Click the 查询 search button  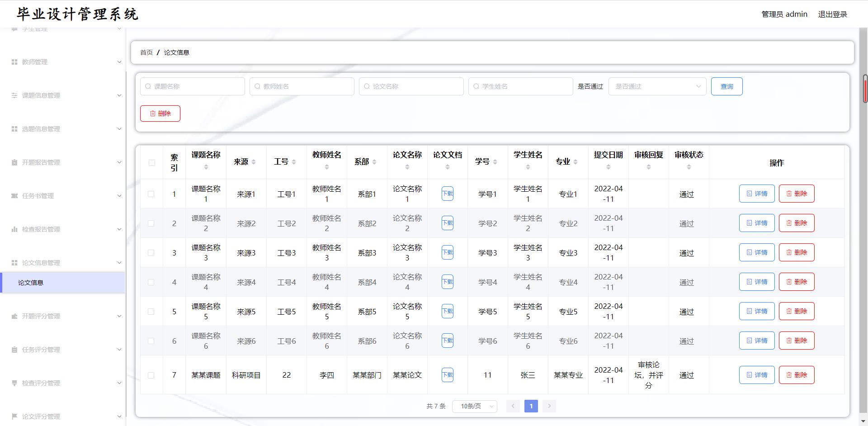pyautogui.click(x=726, y=86)
